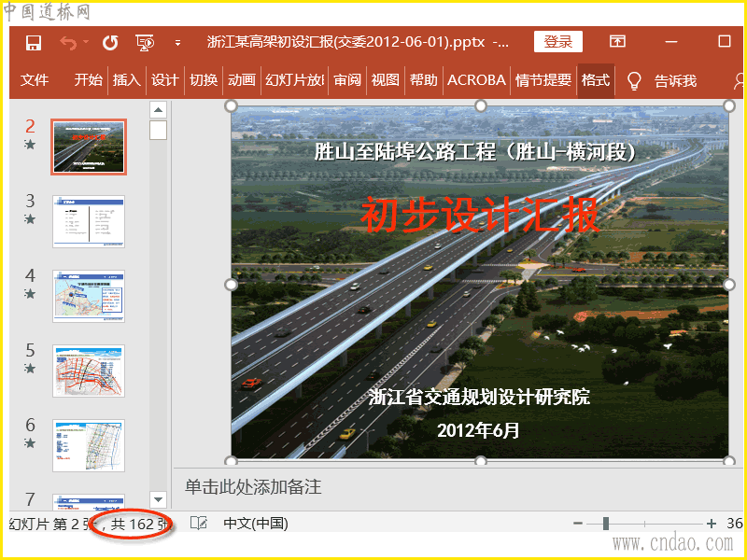
Task: Open the 帮助 help tab
Action: point(424,80)
